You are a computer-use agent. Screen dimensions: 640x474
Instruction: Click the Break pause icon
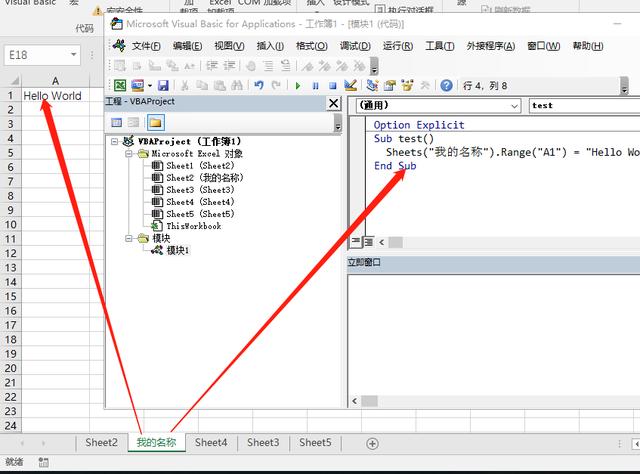[x=316, y=86]
